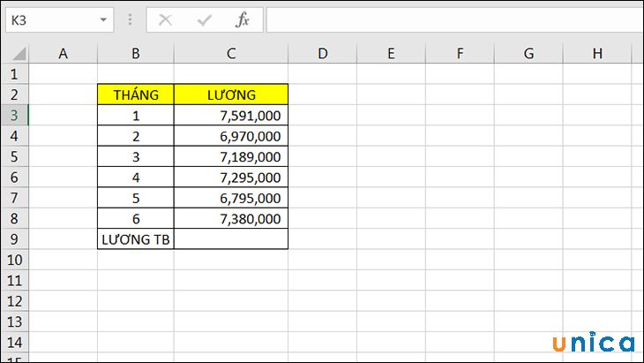The height and width of the screenshot is (363, 644).
Task: Select row 2 header
Action: (15, 95)
